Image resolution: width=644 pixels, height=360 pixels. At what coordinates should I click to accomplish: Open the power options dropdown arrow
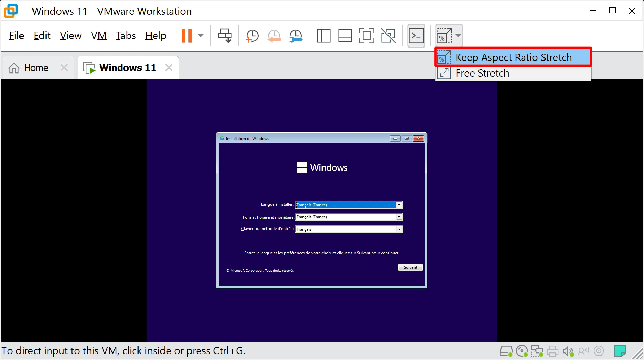point(201,36)
